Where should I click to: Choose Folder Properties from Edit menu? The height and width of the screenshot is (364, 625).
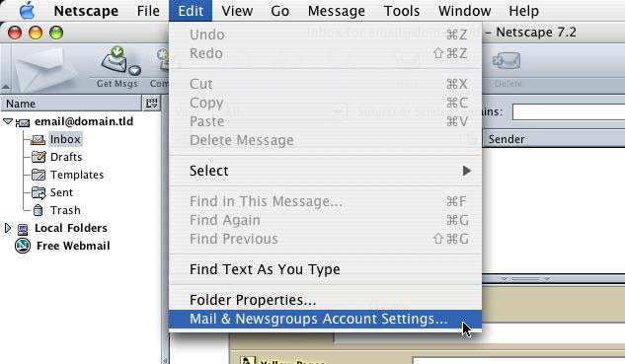point(325,300)
